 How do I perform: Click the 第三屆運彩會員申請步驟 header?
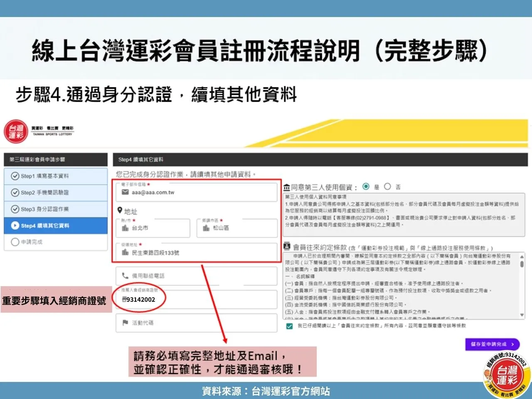tap(56, 160)
